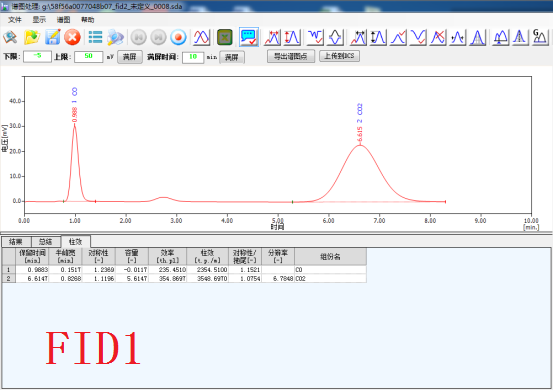Click the open folder icon in toolbar
This screenshot has width=554, height=391.
[x=32, y=37]
